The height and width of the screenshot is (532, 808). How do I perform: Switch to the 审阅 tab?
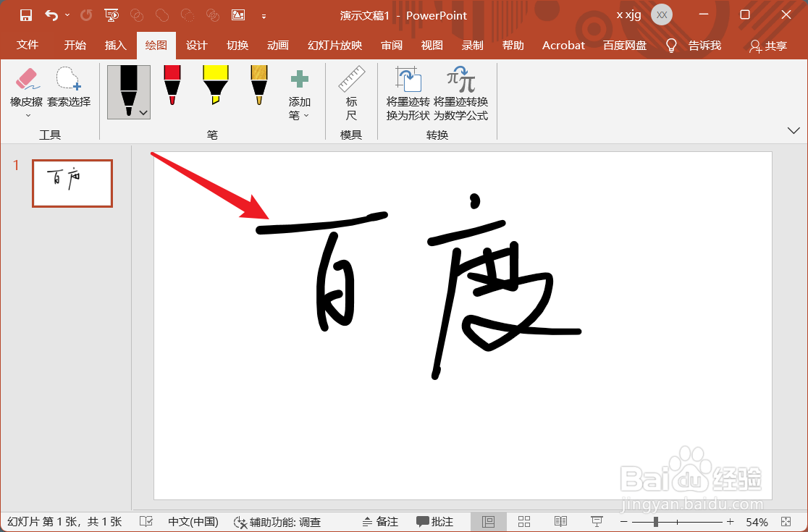[392, 46]
